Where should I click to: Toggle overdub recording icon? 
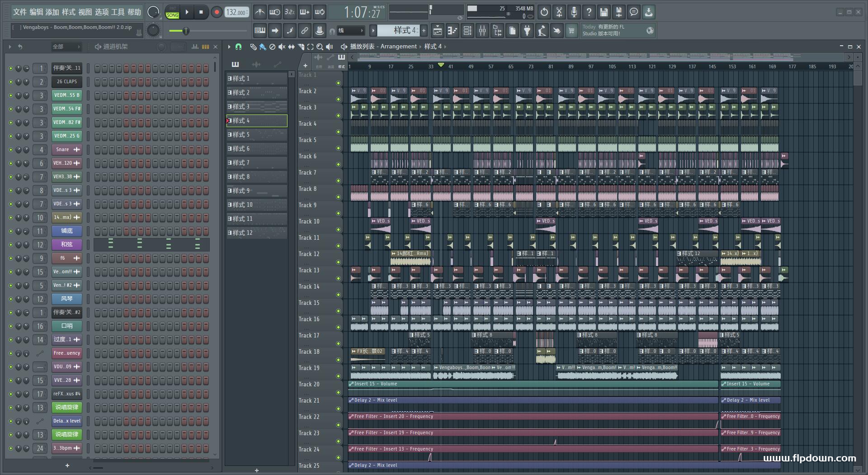[305, 12]
